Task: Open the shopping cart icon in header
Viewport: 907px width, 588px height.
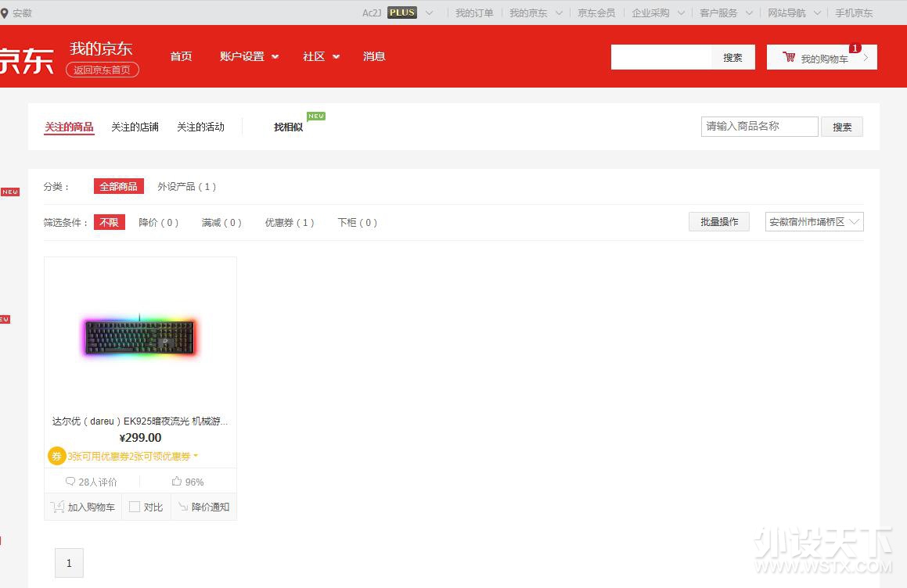Action: pyautogui.click(x=788, y=56)
